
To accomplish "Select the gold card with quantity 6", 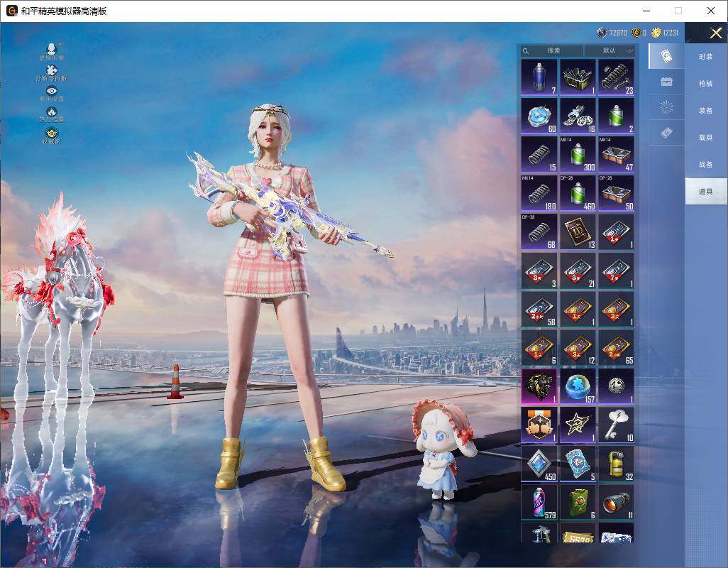I will (x=539, y=348).
